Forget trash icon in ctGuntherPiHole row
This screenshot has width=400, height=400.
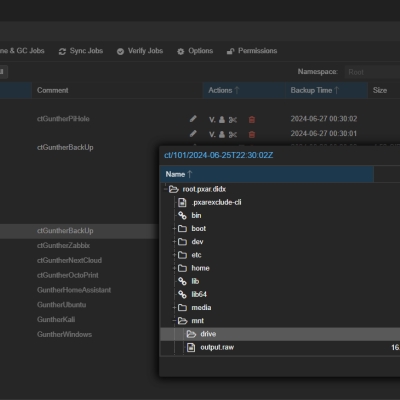[252, 120]
